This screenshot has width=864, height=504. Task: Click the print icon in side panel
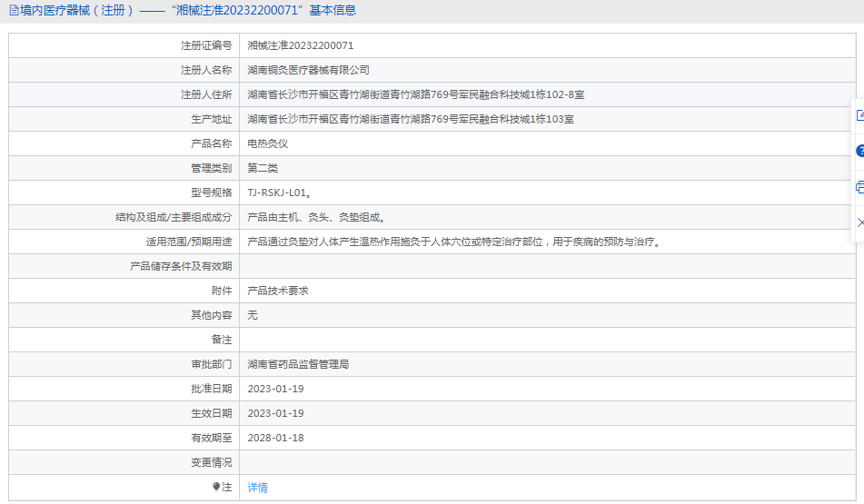[x=860, y=187]
